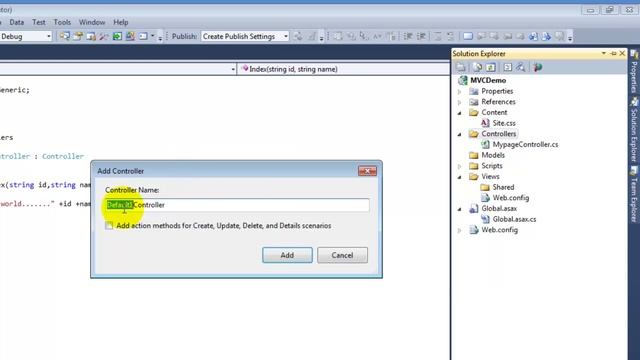Select the Global.asax.cs file
This screenshot has height=360, width=640.
coord(514,219)
